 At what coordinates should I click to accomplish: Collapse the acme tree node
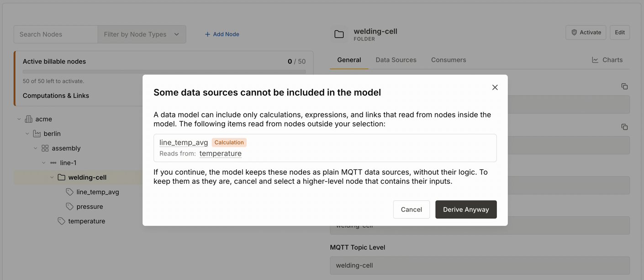pos(19,119)
